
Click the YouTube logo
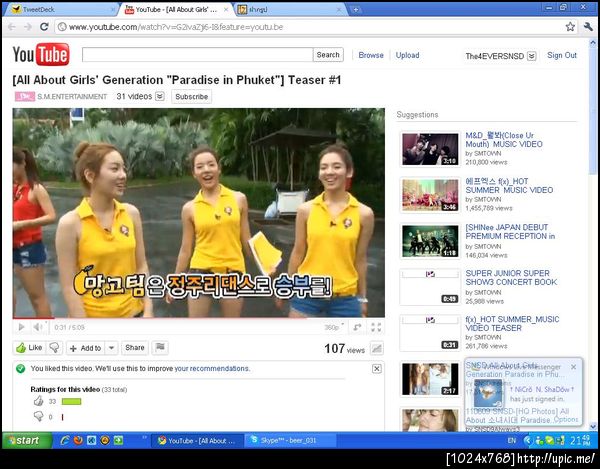click(41, 55)
